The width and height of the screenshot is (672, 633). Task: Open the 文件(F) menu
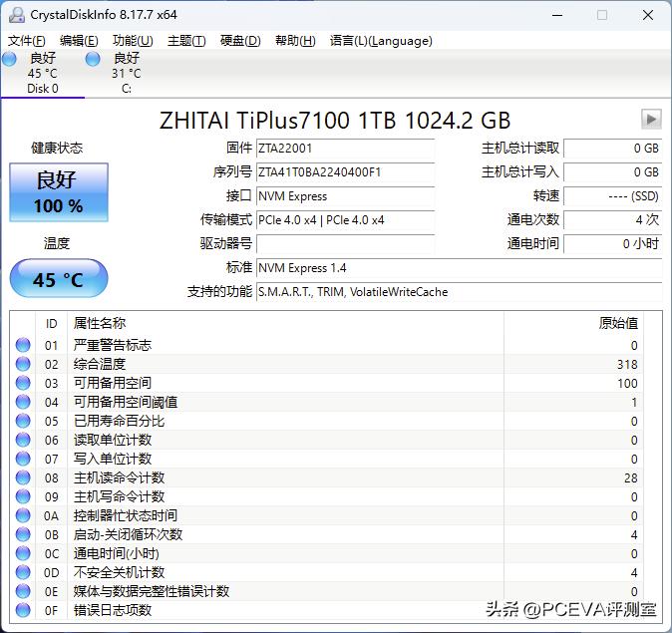click(27, 41)
